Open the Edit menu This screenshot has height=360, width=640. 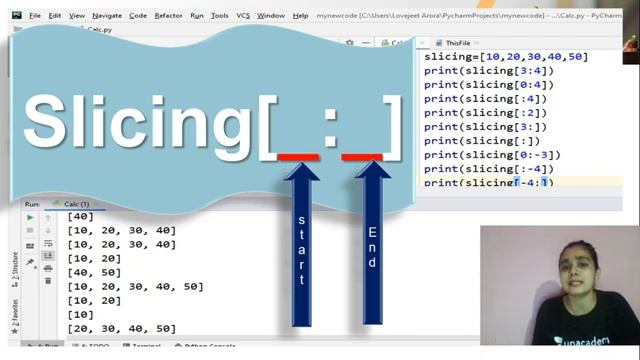tap(55, 16)
